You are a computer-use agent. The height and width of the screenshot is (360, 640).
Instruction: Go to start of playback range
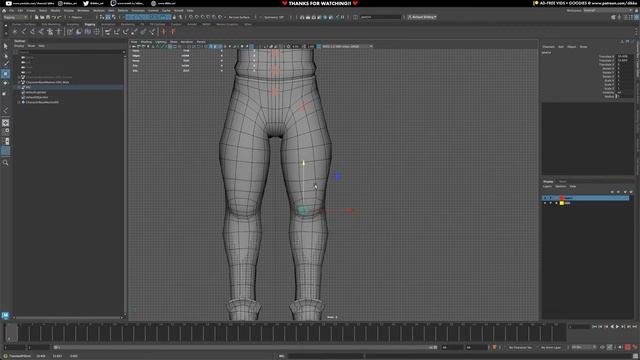point(595,327)
